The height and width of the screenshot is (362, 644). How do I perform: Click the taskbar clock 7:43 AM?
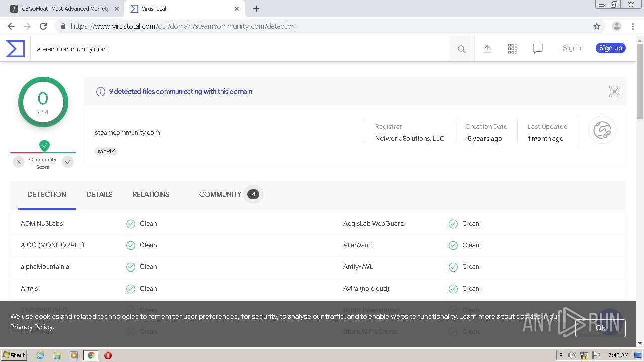618,355
